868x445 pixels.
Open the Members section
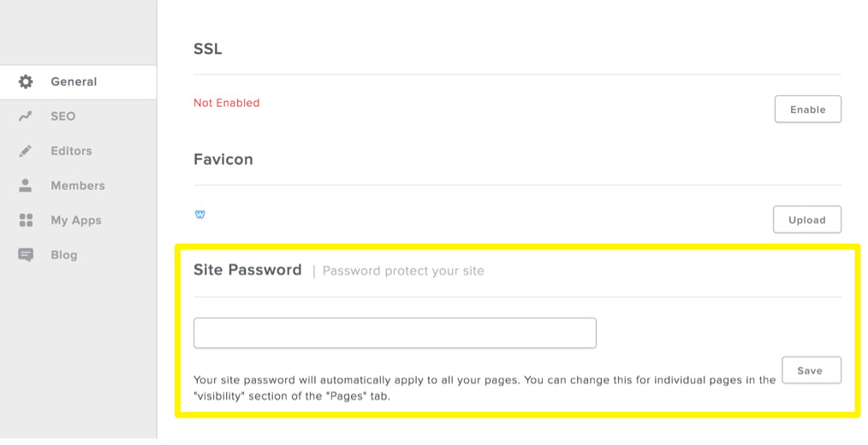78,186
